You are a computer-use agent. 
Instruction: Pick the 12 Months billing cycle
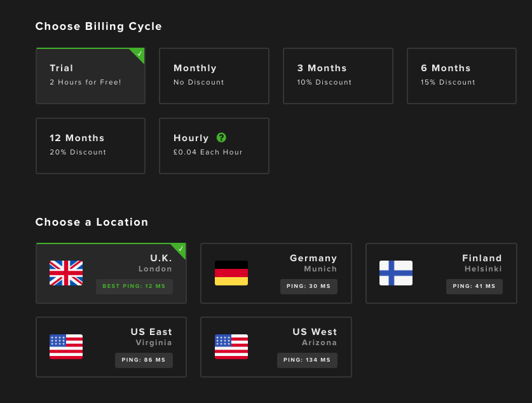click(x=91, y=146)
